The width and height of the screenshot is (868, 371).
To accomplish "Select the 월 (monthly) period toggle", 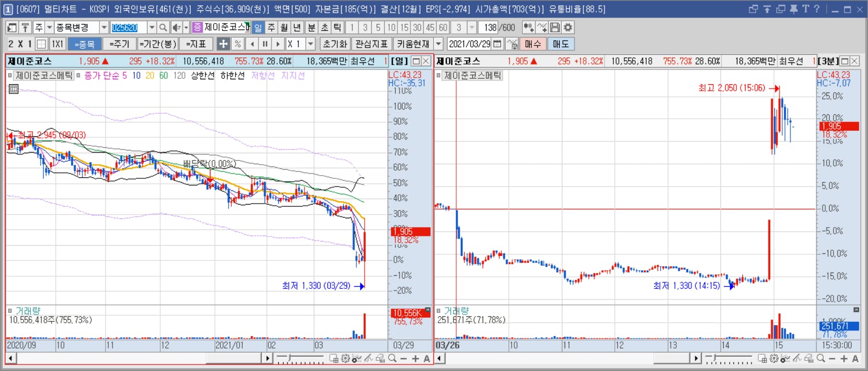I will (284, 27).
